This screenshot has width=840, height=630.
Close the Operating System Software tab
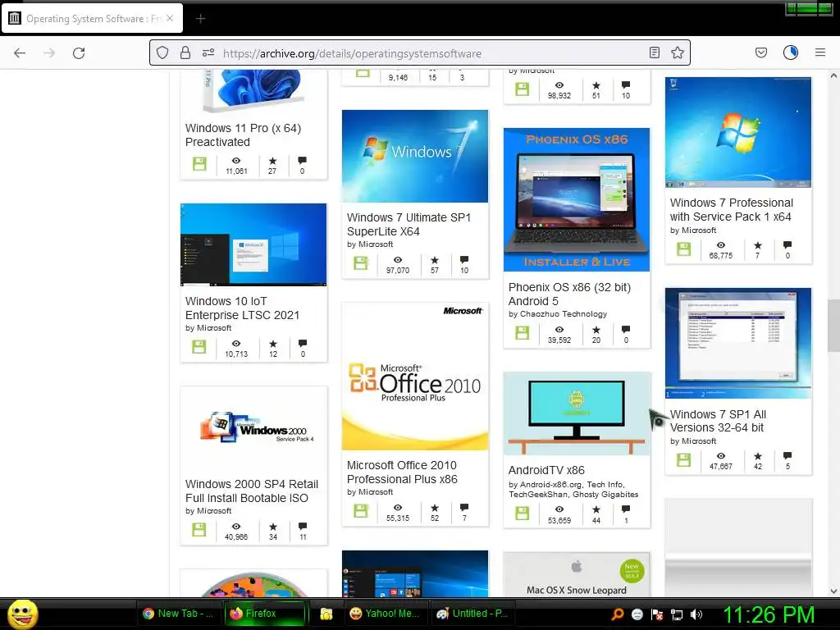tap(170, 18)
